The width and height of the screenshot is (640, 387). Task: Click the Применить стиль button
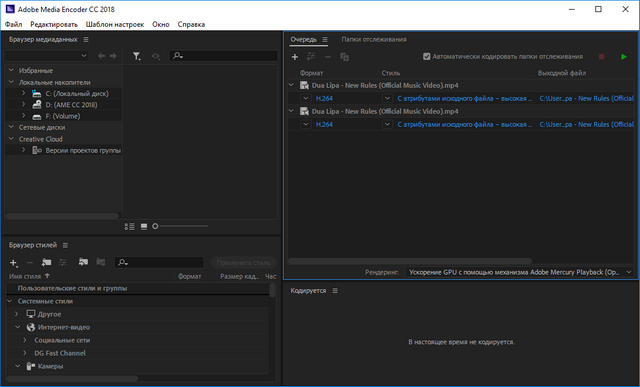click(x=243, y=262)
